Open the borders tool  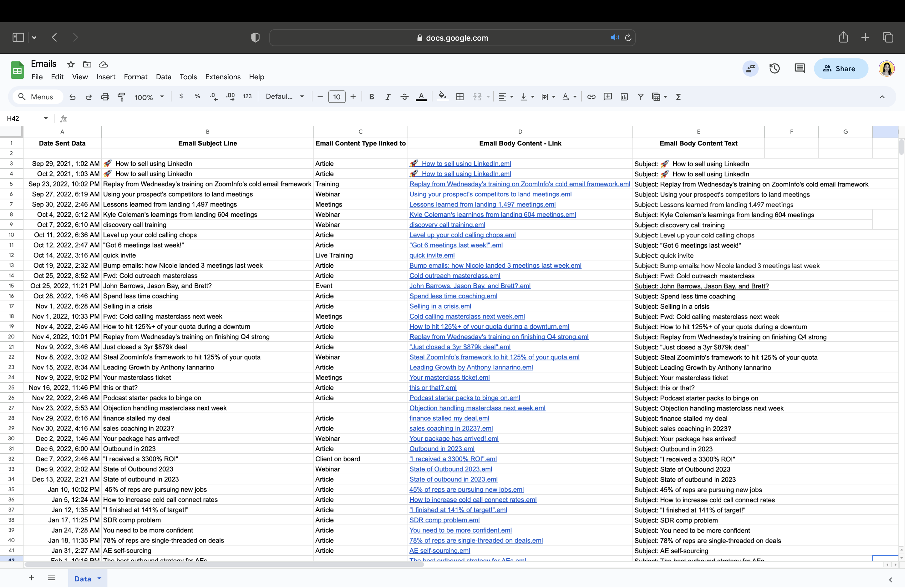point(460,97)
